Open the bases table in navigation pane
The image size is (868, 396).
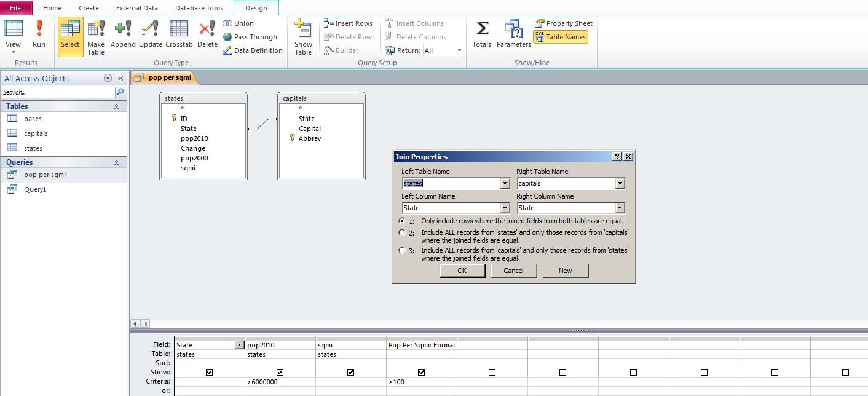pos(33,119)
